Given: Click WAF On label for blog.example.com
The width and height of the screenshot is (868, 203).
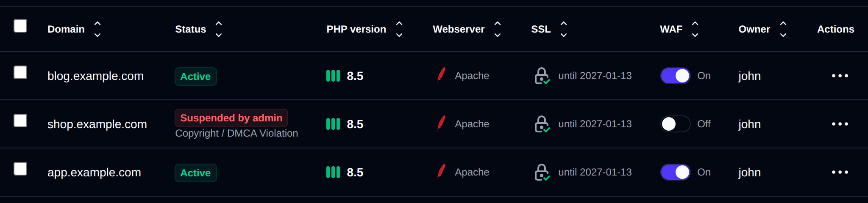Looking at the screenshot, I should point(704,76).
